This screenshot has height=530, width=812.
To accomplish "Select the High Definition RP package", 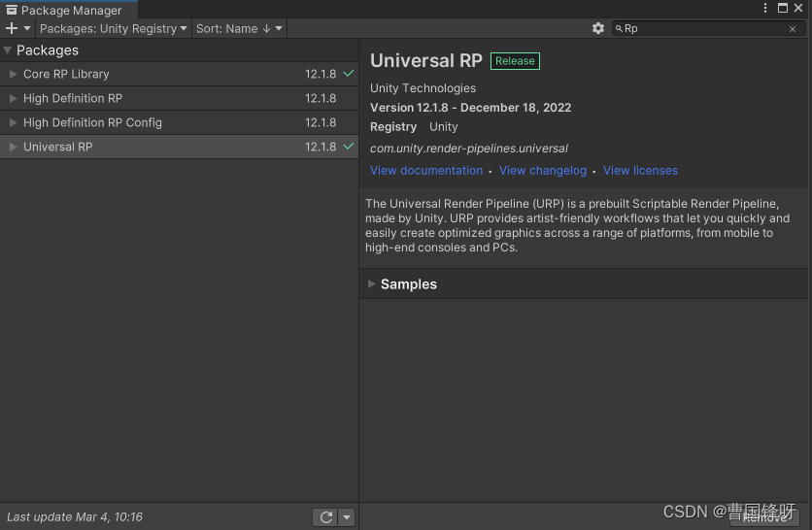I will 179,98.
